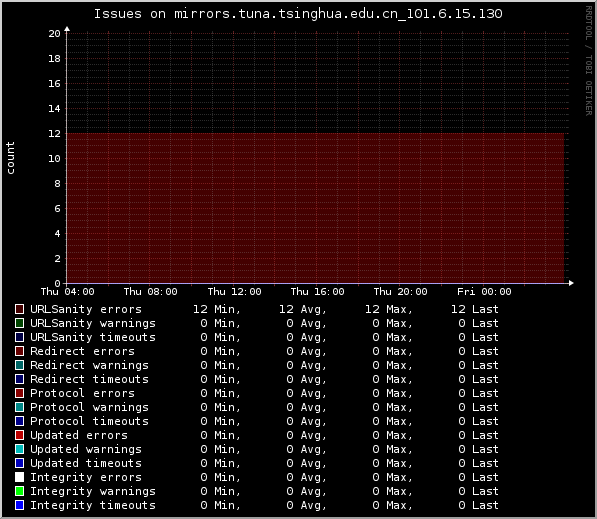The height and width of the screenshot is (519, 597).
Task: Click the Updated errors red swatch
Action: click(19, 435)
